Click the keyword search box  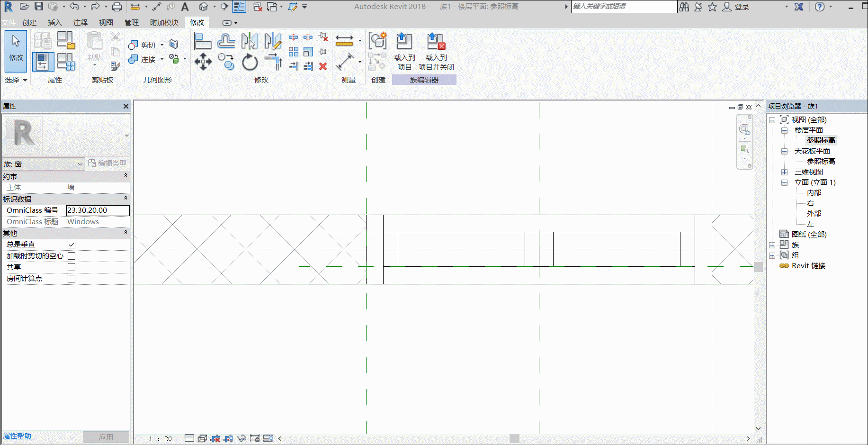624,7
